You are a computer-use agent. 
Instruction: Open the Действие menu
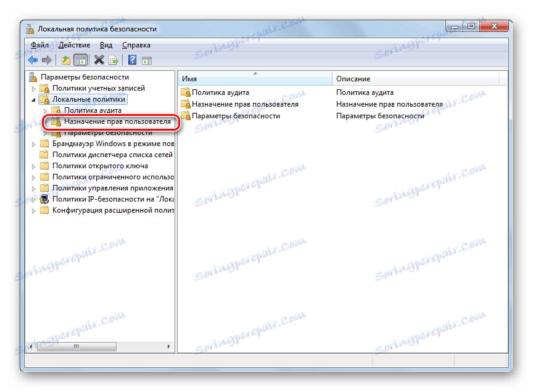[75, 45]
